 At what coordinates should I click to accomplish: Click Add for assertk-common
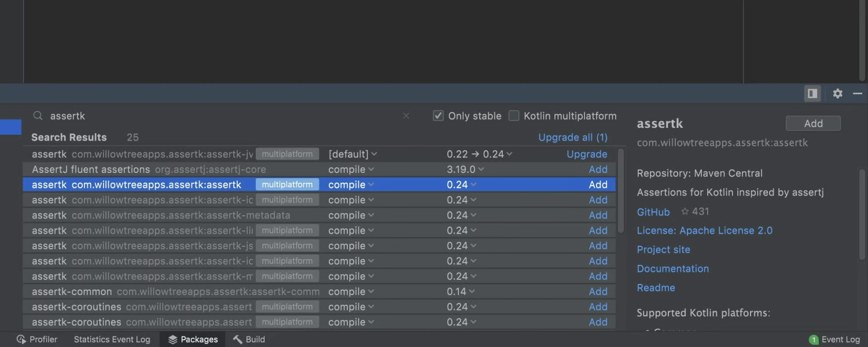[598, 291]
